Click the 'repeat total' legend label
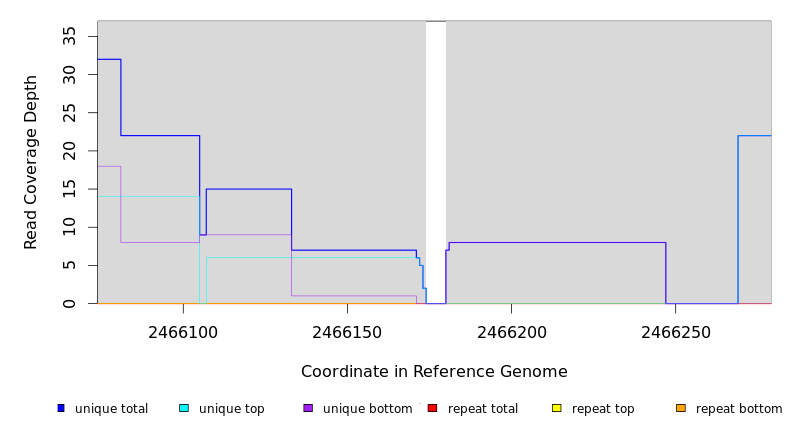Viewport: 792px width, 432px height. tap(483, 409)
